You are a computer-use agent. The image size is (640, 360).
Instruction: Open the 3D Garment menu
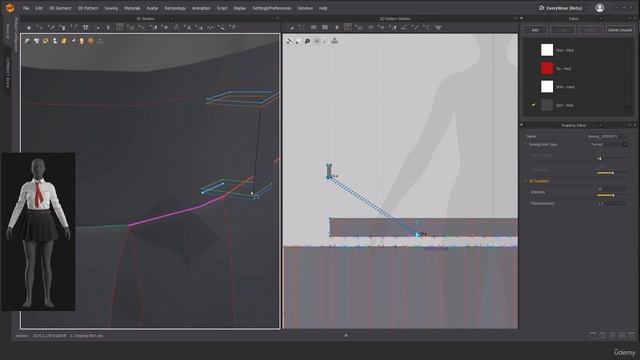pos(60,8)
